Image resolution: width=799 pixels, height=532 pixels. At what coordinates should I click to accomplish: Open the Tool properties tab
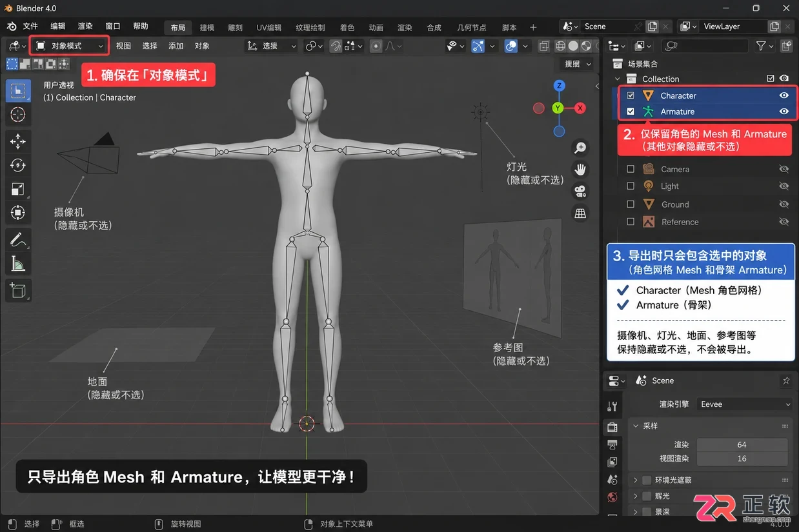pyautogui.click(x=612, y=406)
